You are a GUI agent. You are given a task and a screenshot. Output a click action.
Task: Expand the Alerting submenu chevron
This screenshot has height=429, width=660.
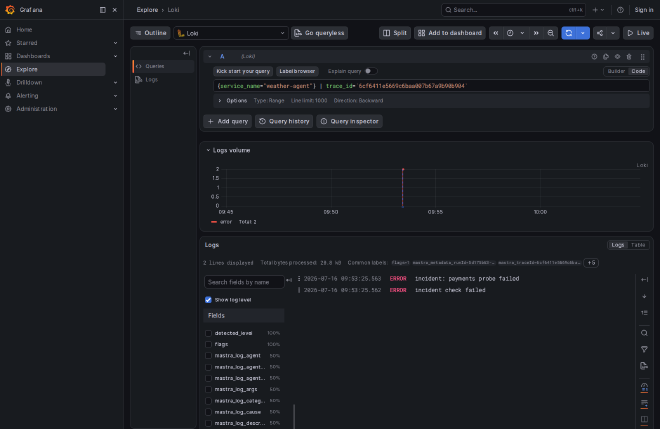[115, 96]
